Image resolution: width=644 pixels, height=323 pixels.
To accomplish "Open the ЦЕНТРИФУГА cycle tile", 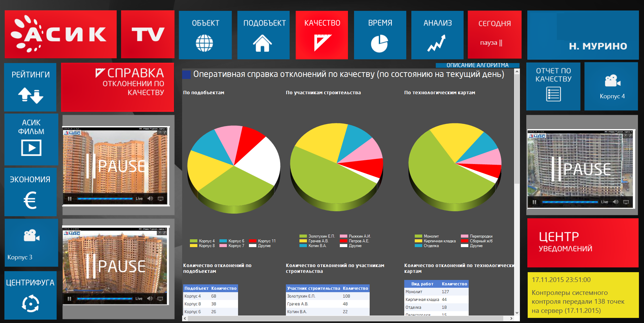I will point(31,295).
